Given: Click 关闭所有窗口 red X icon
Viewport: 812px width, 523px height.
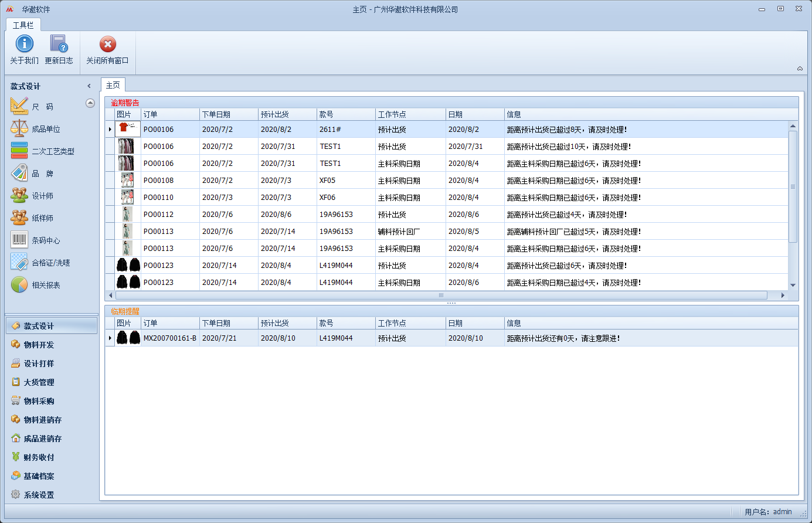Looking at the screenshot, I should [x=107, y=45].
